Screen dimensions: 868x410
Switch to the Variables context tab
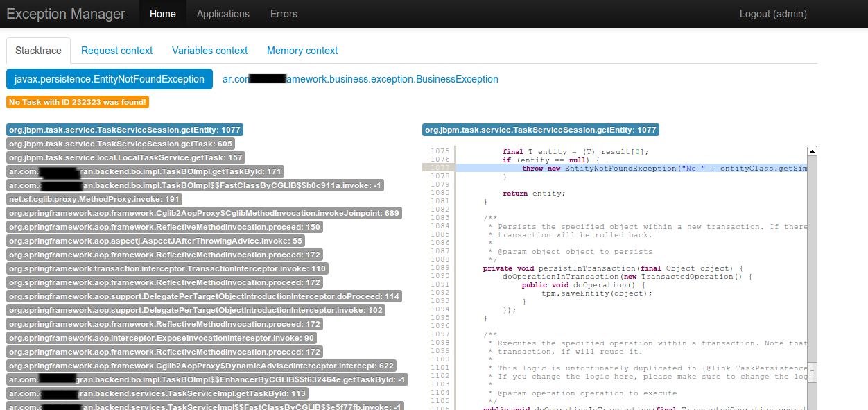pos(210,51)
